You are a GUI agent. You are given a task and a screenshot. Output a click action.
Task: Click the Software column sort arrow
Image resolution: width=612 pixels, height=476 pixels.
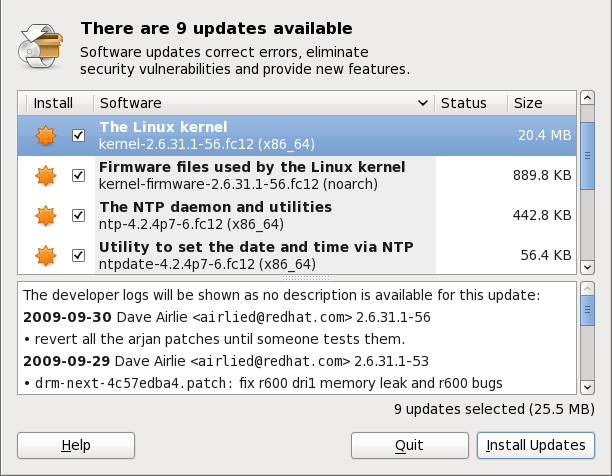point(424,103)
